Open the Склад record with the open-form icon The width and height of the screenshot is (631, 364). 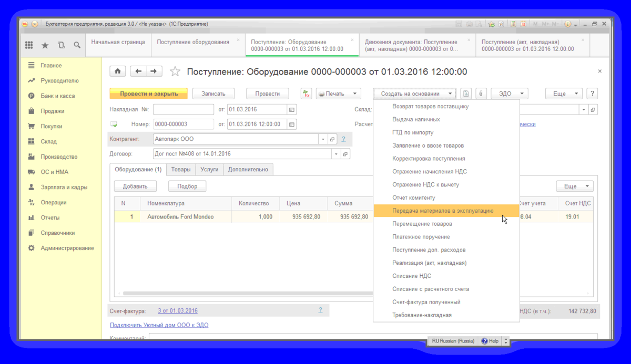click(x=594, y=109)
